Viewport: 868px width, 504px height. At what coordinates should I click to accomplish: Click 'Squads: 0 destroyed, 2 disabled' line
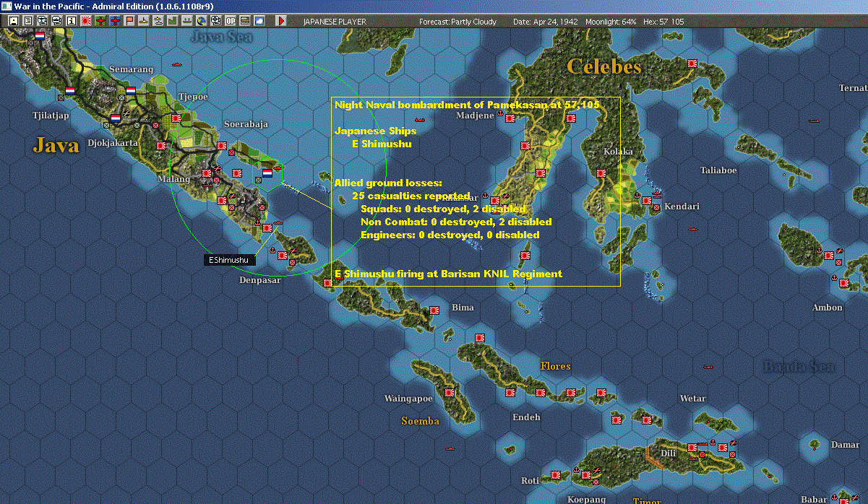pyautogui.click(x=443, y=209)
